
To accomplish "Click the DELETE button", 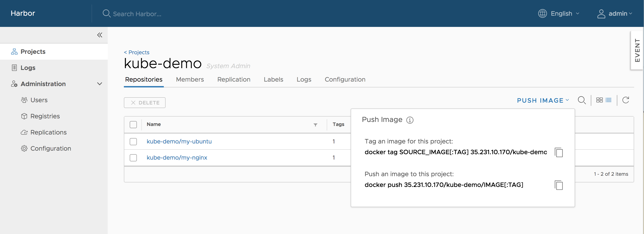I will 145,103.
